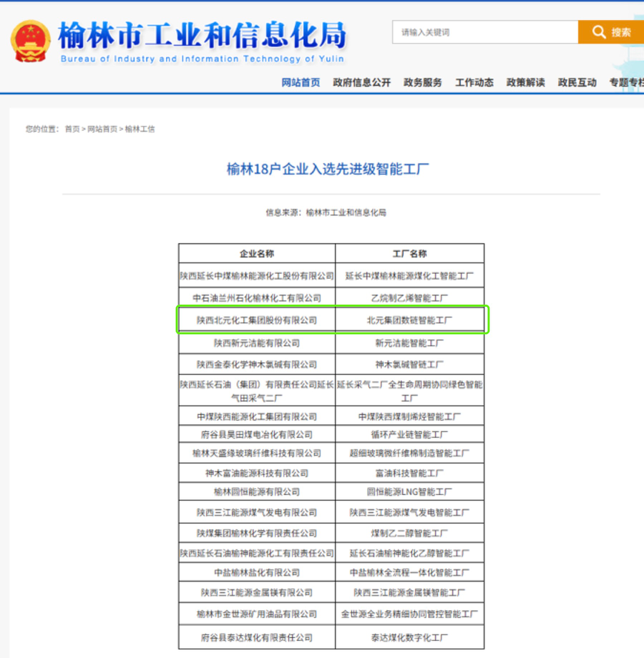
Task: Select cell 陕西北元化工集团股份有限公司
Action: pos(257,320)
